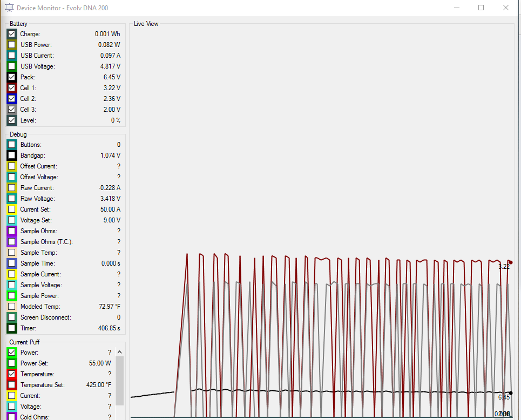This screenshot has height=420, width=521.
Task: Check the Bandgap checkbox
Action: (12, 155)
